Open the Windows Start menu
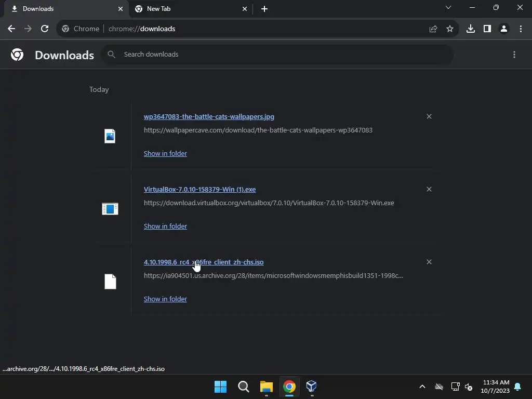 (x=220, y=387)
